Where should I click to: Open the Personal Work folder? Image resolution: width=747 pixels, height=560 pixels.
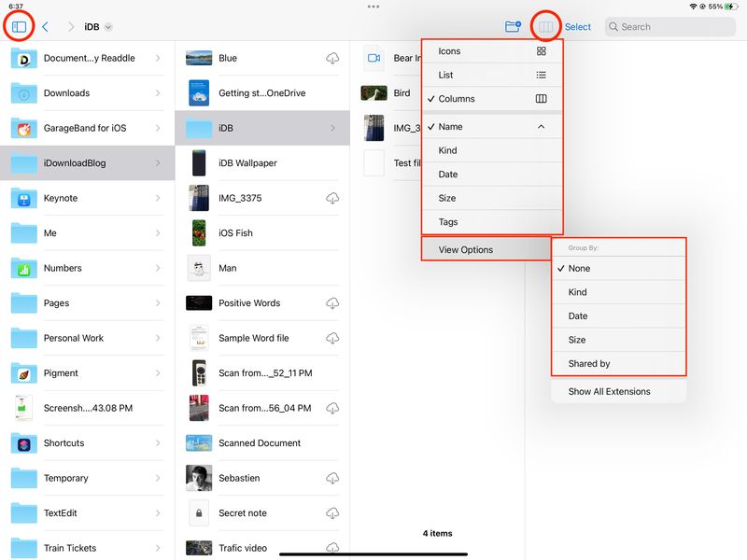point(87,338)
